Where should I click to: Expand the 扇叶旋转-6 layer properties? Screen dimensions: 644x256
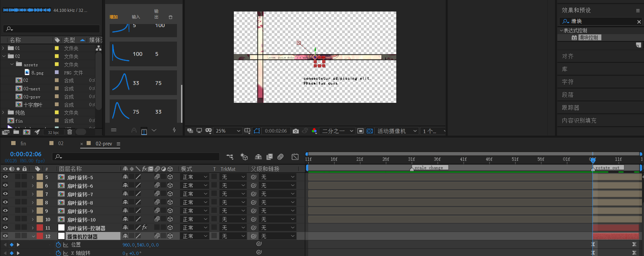[33, 185]
